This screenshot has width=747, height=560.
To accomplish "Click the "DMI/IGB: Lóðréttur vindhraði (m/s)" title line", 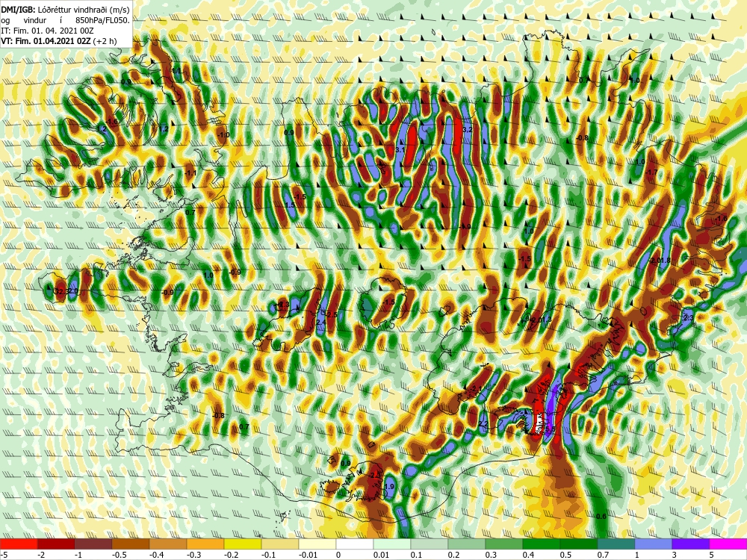I will [x=66, y=8].
